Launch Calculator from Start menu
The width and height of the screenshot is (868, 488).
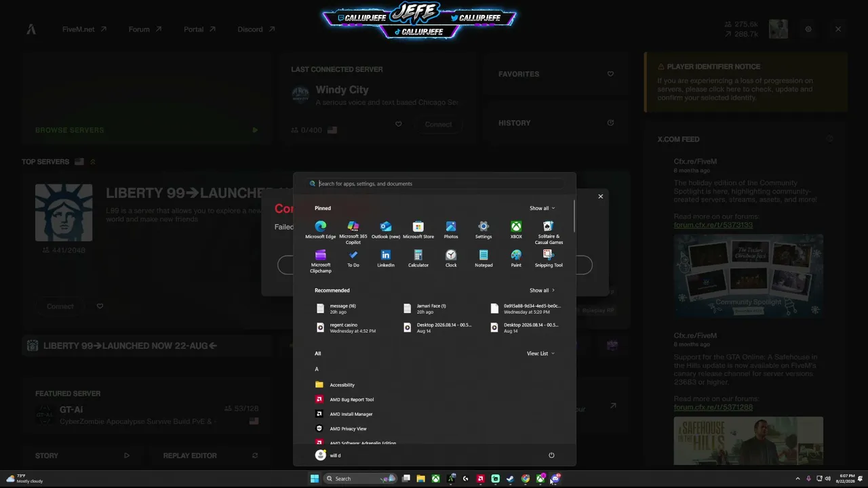418,258
